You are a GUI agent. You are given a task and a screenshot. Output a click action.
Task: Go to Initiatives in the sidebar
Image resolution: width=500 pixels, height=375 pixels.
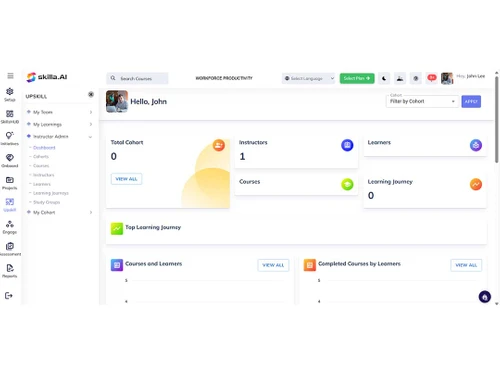[x=10, y=138]
